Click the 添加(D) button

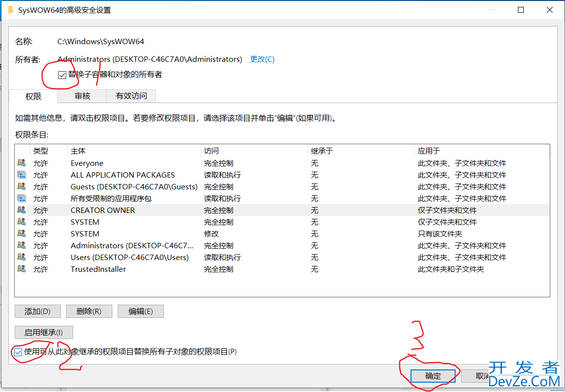[x=37, y=311]
